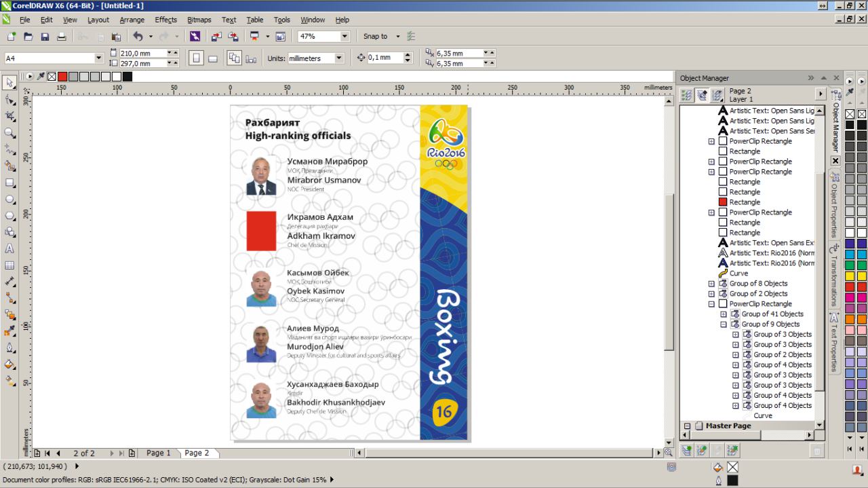Click the nudge distance 0,1 mm field
The height and width of the screenshot is (488, 868).
tap(384, 58)
